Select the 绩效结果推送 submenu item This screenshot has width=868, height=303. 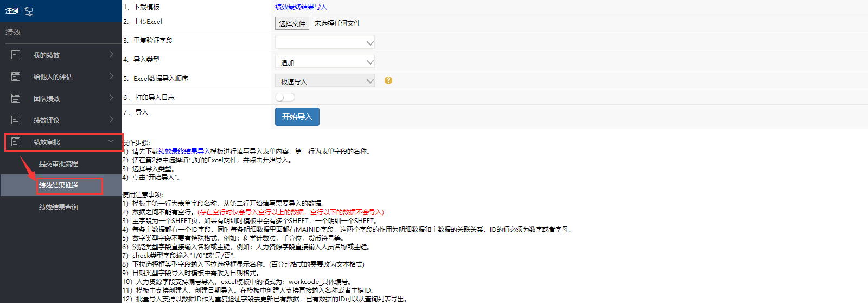59,185
